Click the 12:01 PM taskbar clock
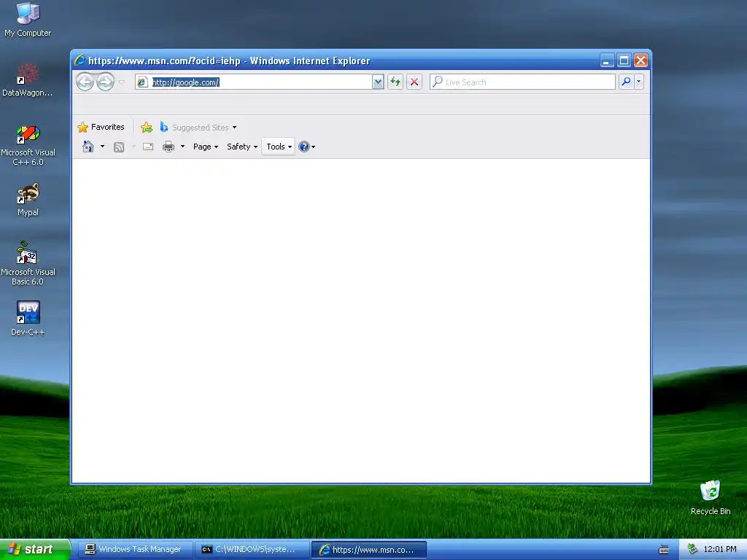The height and width of the screenshot is (560, 747). (720, 550)
